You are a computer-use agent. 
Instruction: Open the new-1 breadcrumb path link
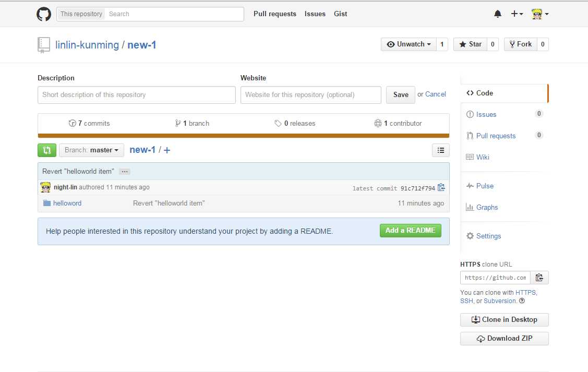pyautogui.click(x=142, y=150)
